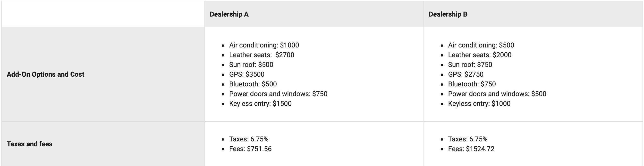The height and width of the screenshot is (166, 644).
Task: Select the Fees: $1524.72 entry
Action: pyautogui.click(x=471, y=149)
